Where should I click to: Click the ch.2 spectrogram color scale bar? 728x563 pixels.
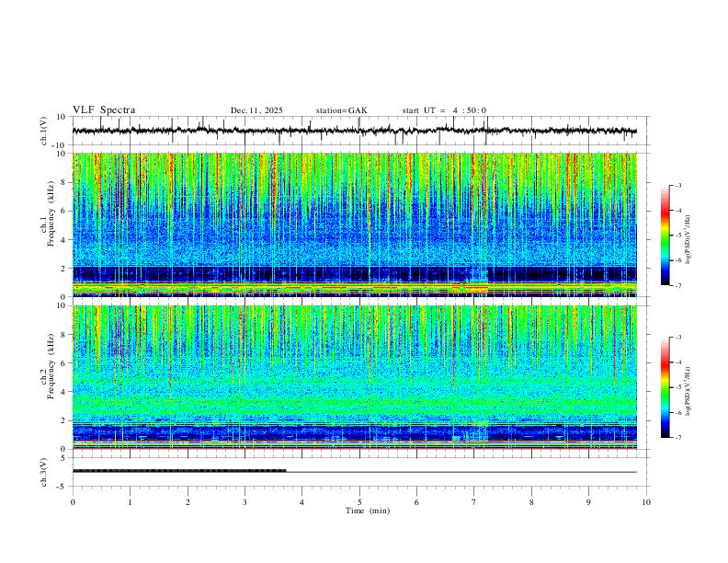point(665,387)
